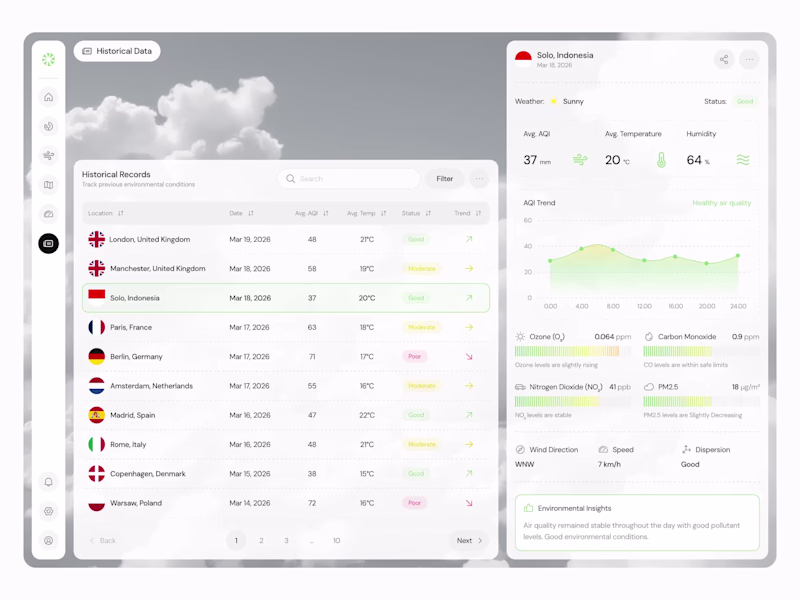The width and height of the screenshot is (800, 600).
Task: Click the Wind Direction WNW value
Action: pyautogui.click(x=524, y=464)
